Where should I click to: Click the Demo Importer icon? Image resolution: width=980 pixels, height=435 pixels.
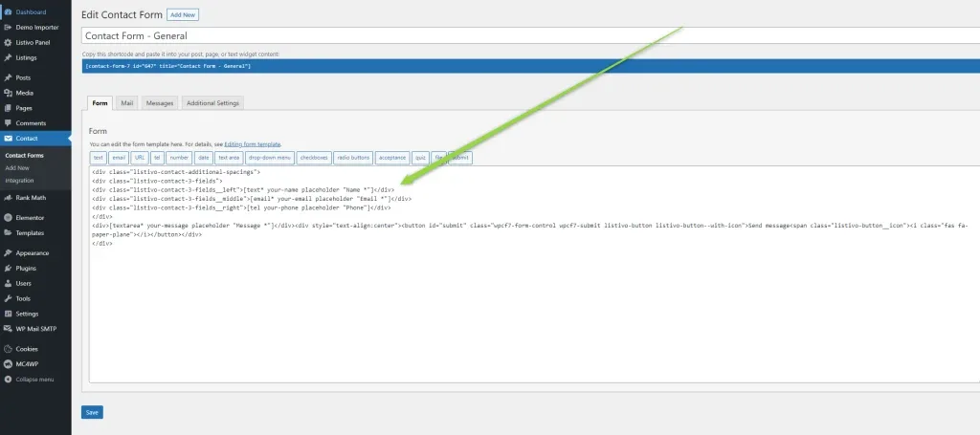(x=8, y=28)
